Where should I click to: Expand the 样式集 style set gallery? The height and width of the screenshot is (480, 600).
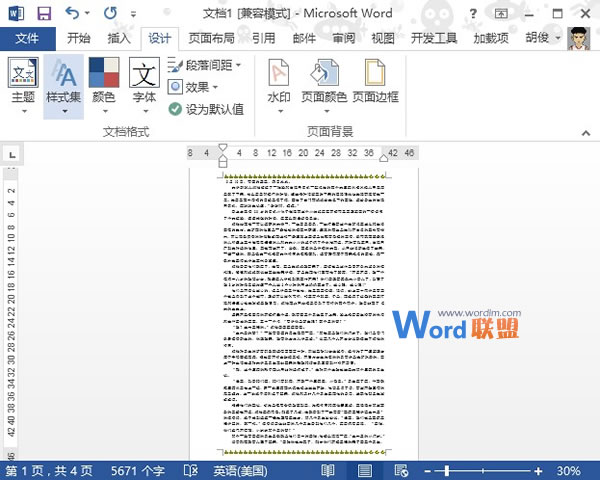click(64, 86)
